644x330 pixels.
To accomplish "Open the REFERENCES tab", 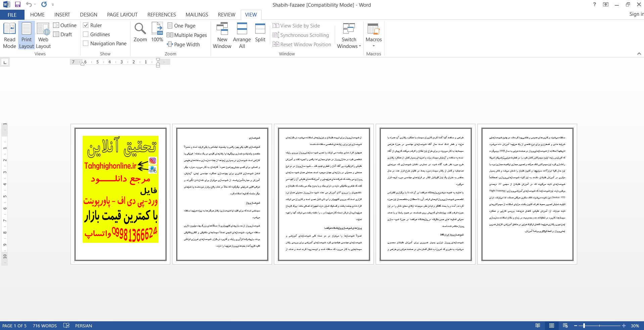I will tap(162, 15).
